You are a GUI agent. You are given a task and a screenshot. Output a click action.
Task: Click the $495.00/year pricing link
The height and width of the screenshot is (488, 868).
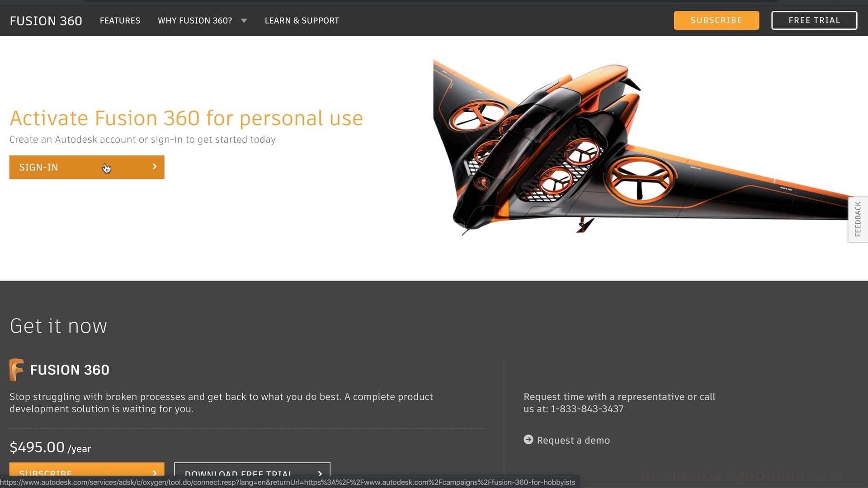51,447
